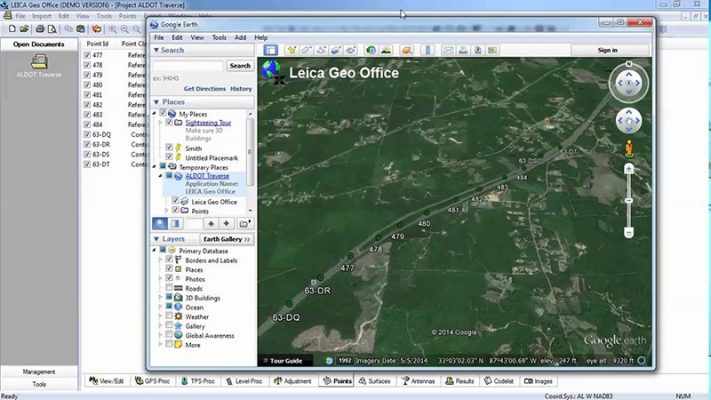This screenshot has height=400, width=711.
Task: Enable the Roads layer checkbox
Action: tap(169, 288)
